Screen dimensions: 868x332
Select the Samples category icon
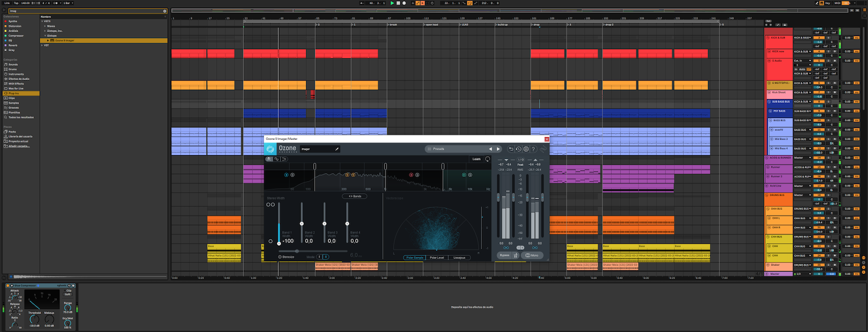[5, 103]
